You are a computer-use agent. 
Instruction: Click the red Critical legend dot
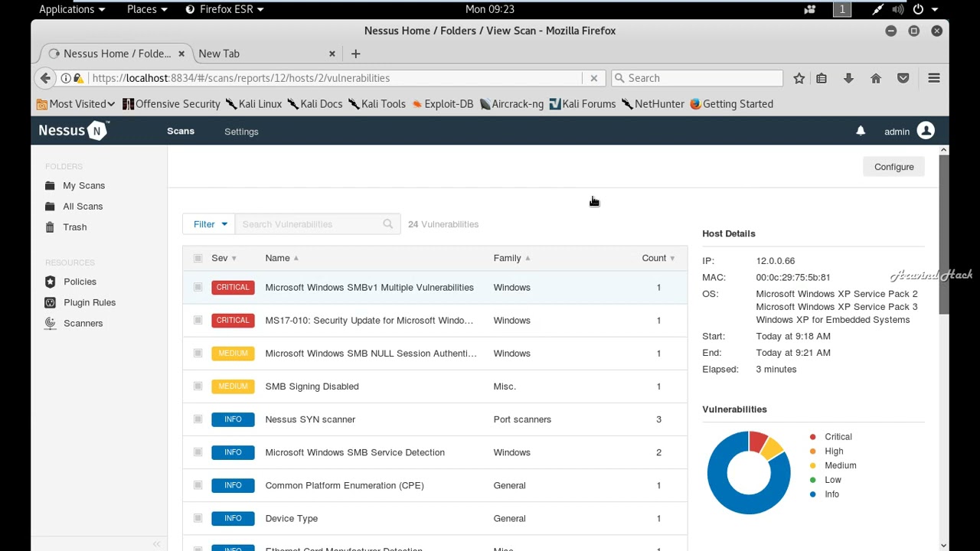pos(812,437)
